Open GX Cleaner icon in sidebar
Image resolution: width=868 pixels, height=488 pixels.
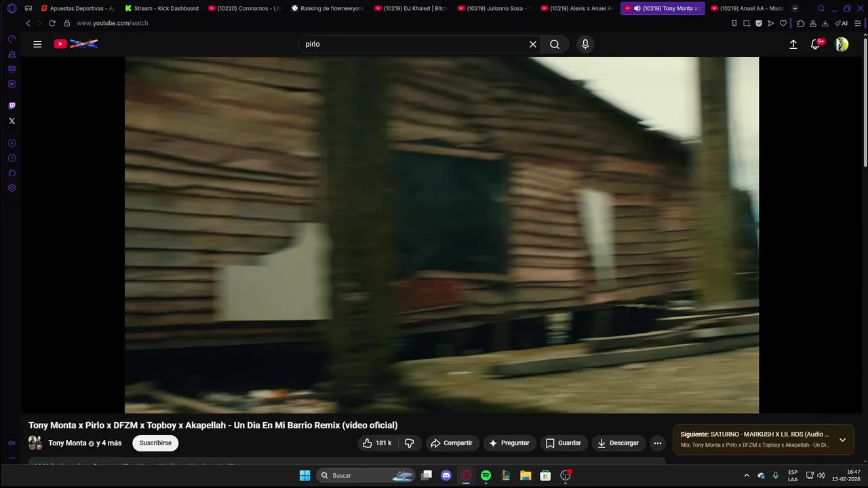point(12,54)
